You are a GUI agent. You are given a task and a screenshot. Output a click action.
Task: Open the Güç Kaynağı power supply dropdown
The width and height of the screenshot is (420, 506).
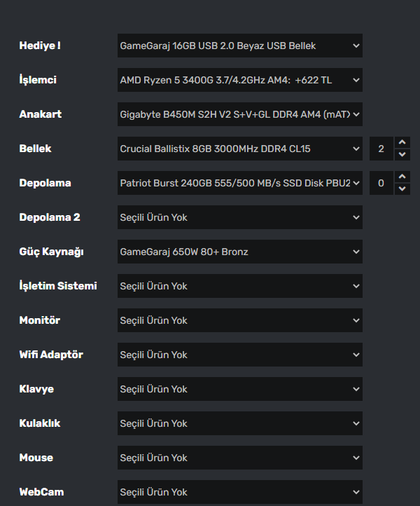[x=239, y=252]
